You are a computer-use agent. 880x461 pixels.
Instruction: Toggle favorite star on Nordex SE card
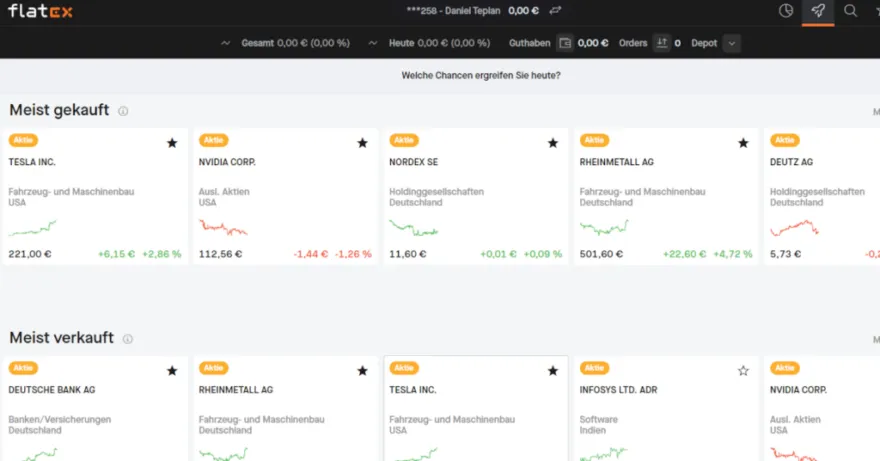tap(553, 143)
